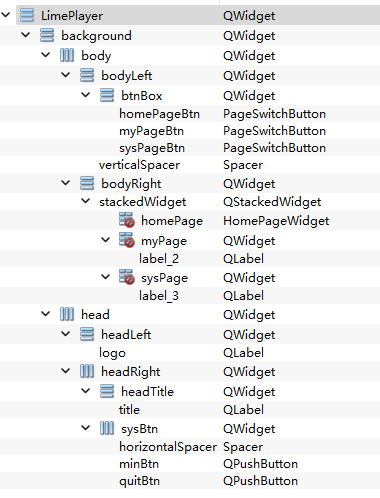The width and height of the screenshot is (380, 498).
Task: Select the label_3 object
Action: click(x=159, y=296)
